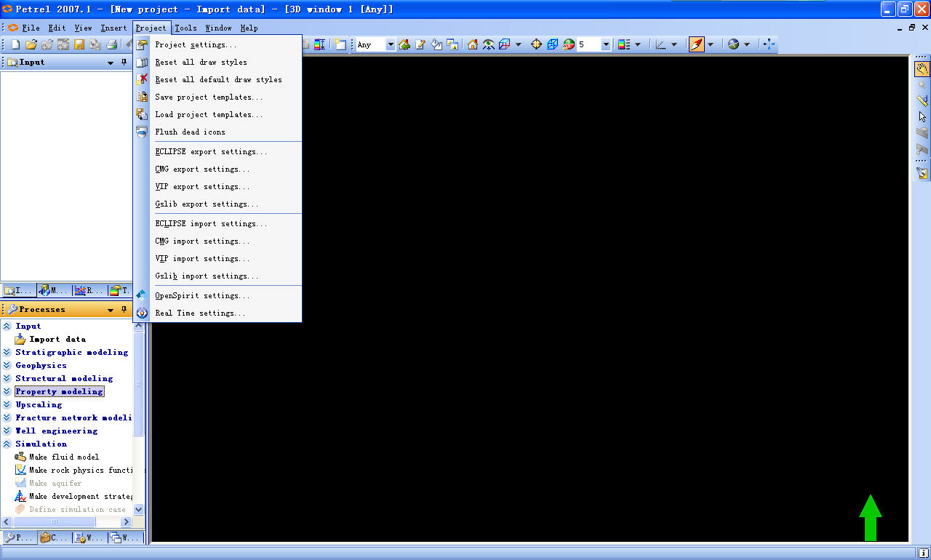Select Import data process

(57, 340)
